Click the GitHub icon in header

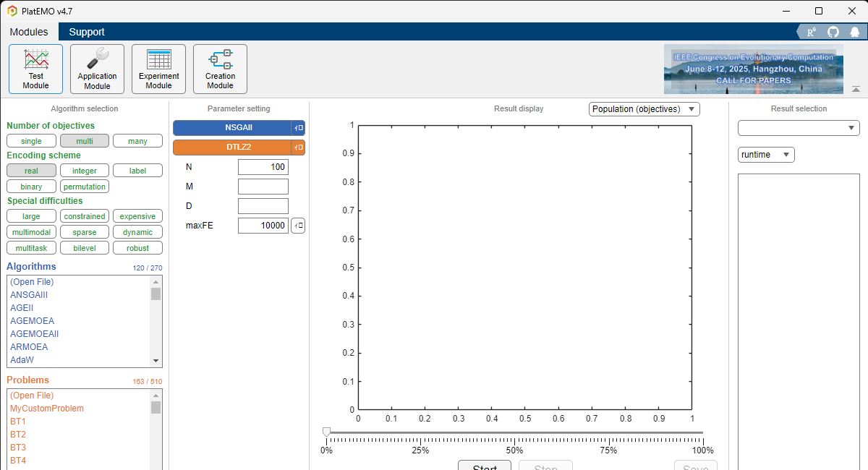[x=833, y=32]
